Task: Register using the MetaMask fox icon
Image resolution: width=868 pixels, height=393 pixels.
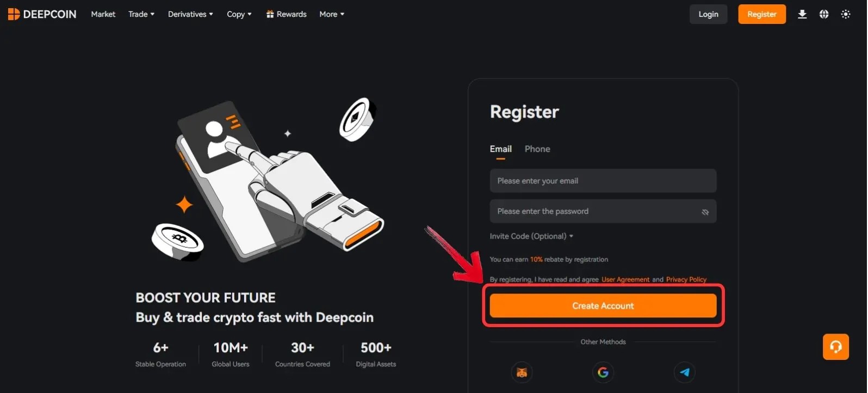Action: pyautogui.click(x=522, y=372)
